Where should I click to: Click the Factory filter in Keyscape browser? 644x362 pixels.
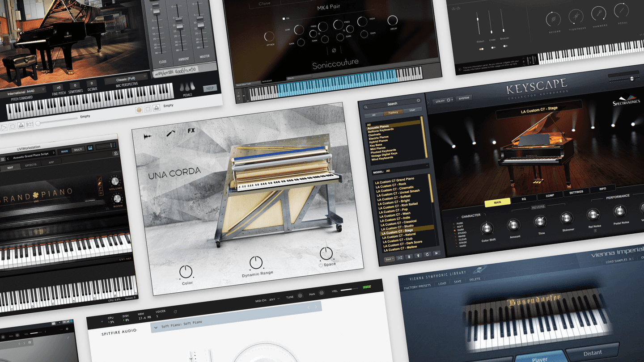[x=393, y=113]
